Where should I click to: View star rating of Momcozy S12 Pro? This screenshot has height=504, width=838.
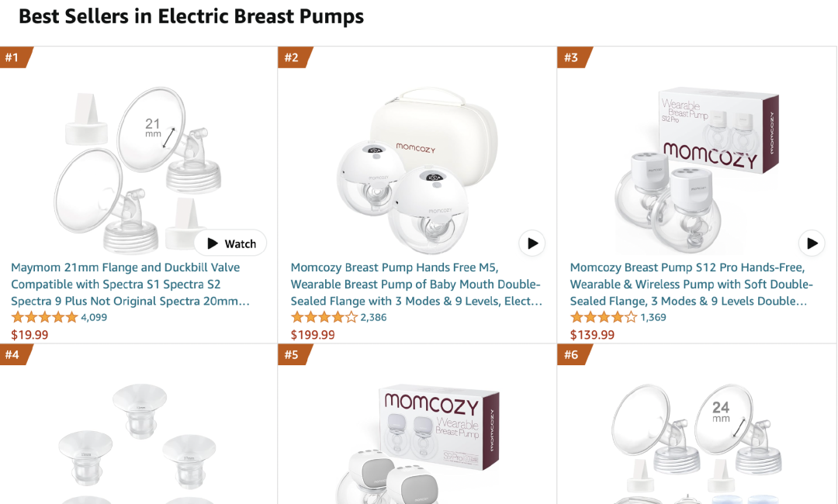click(x=603, y=317)
